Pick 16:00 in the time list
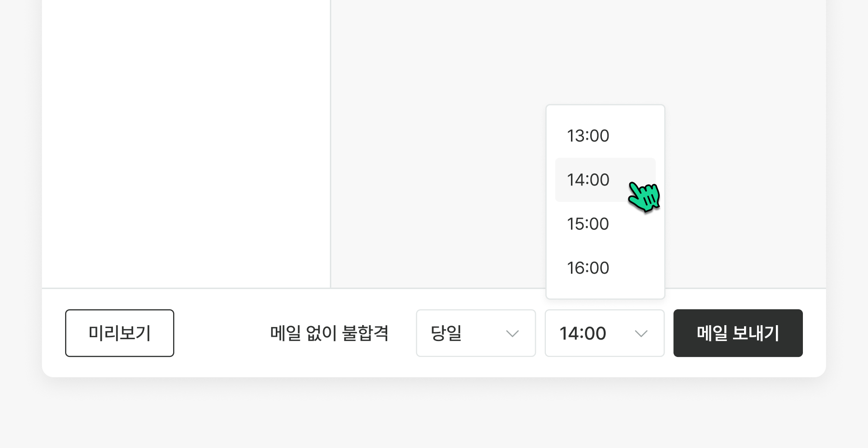 [x=588, y=268]
